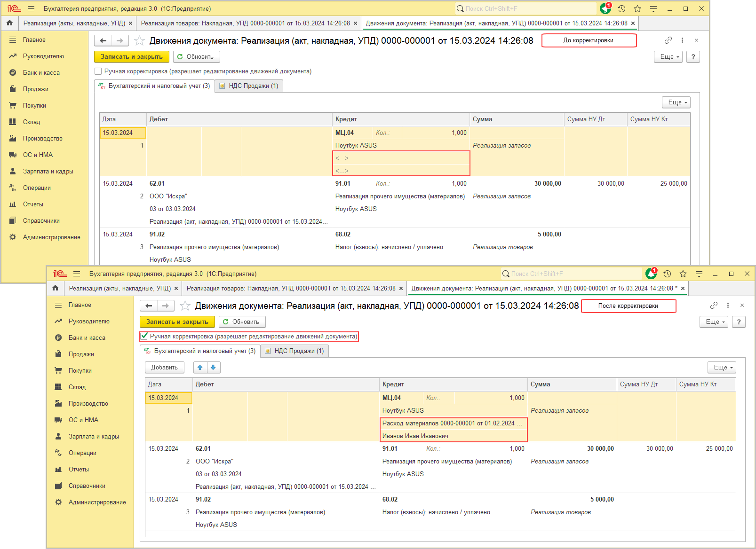Image resolution: width=756 pixels, height=549 pixels.
Task: Go forward with right arrow, bottom window
Action: 166,306
